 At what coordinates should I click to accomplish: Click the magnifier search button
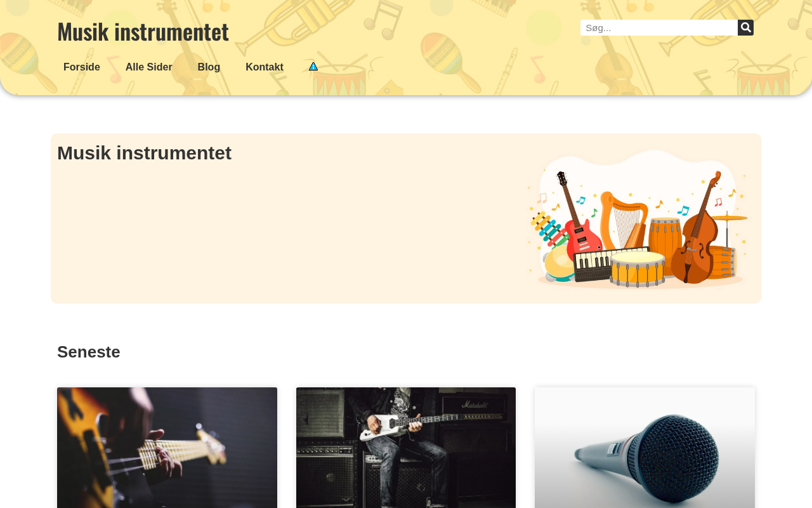click(745, 27)
